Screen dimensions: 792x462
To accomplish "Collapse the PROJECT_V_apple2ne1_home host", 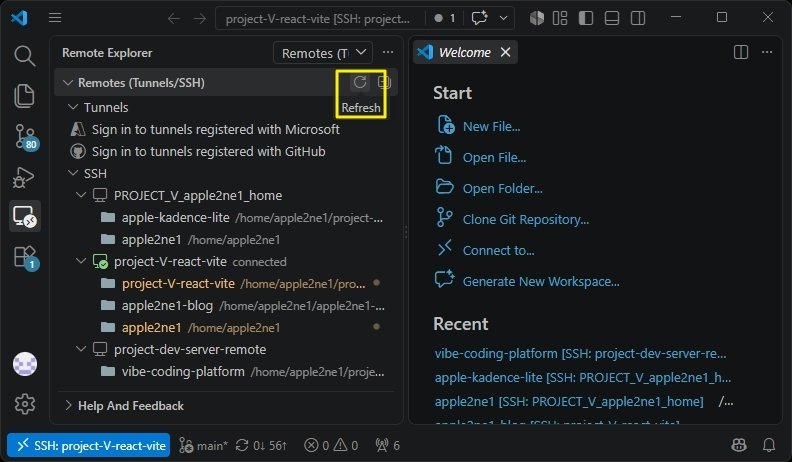I will pos(81,195).
